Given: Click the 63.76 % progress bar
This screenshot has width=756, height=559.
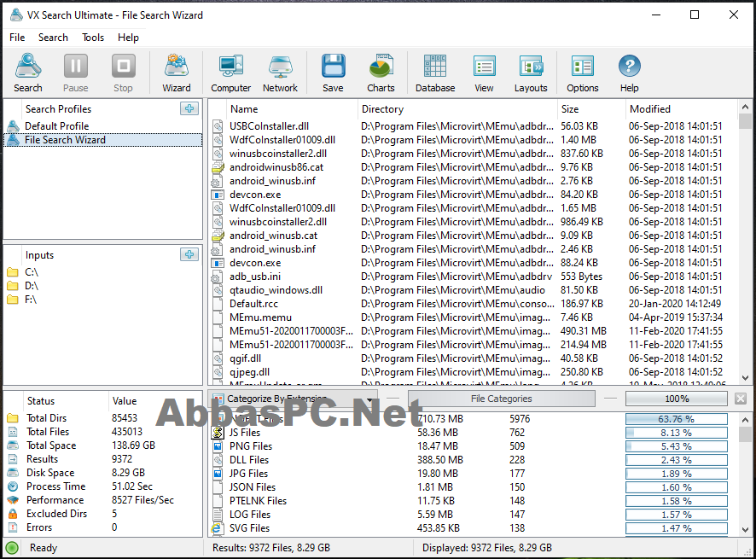Looking at the screenshot, I should coord(677,419).
